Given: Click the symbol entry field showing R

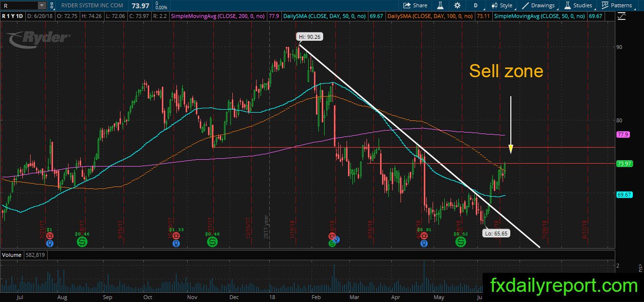Looking at the screenshot, I should pos(19,5).
